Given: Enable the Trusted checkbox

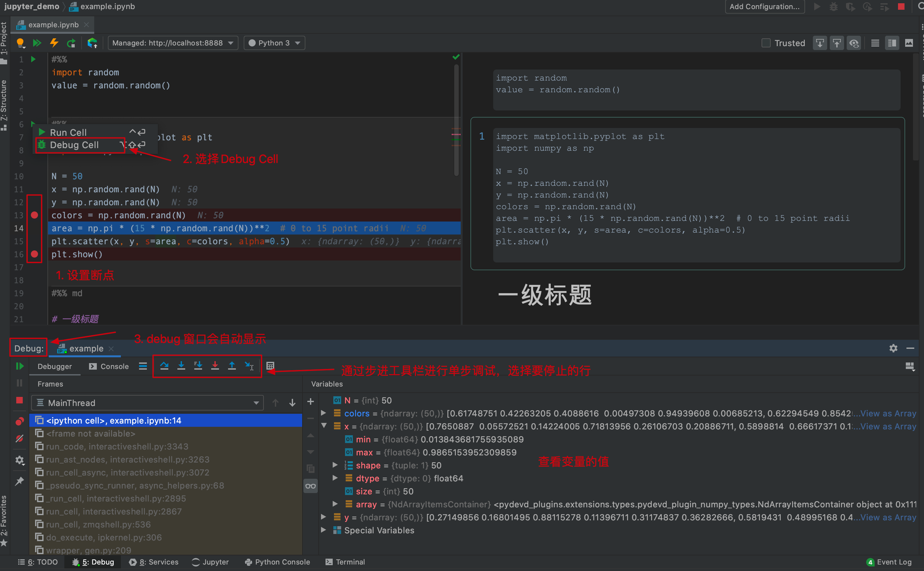Looking at the screenshot, I should click(766, 43).
